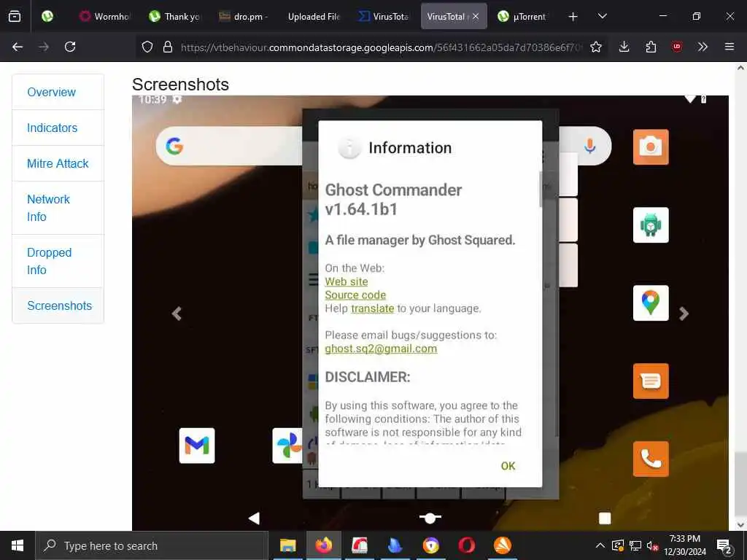View site security padlock info
This screenshot has height=560, width=747.
pyautogui.click(x=167, y=47)
